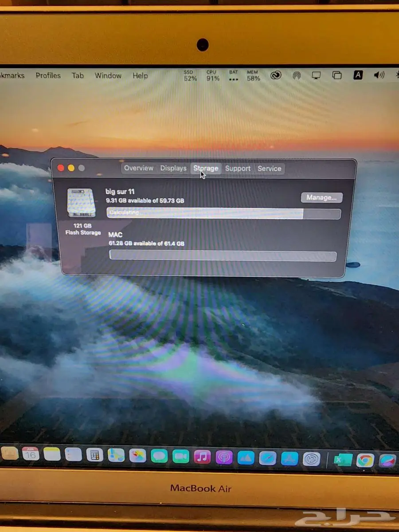Open the Photos app in the Dock
This screenshot has width=399, height=532.
click(137, 456)
